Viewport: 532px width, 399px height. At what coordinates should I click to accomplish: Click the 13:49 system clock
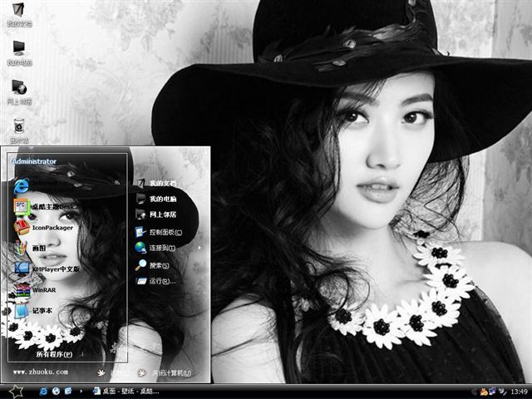[x=519, y=392]
